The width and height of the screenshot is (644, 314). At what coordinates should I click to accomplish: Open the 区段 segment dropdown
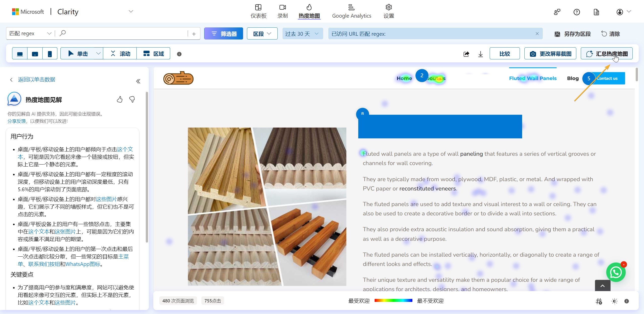tap(262, 34)
